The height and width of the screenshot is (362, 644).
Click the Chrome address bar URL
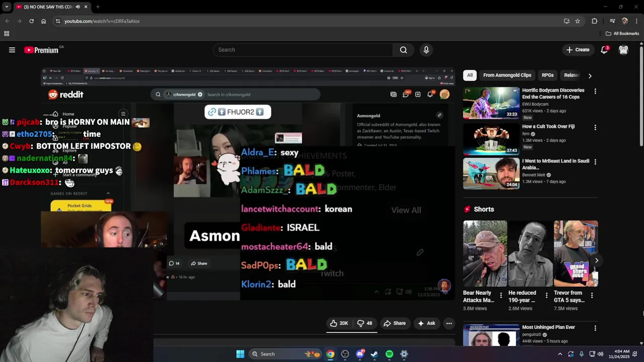tap(102, 21)
